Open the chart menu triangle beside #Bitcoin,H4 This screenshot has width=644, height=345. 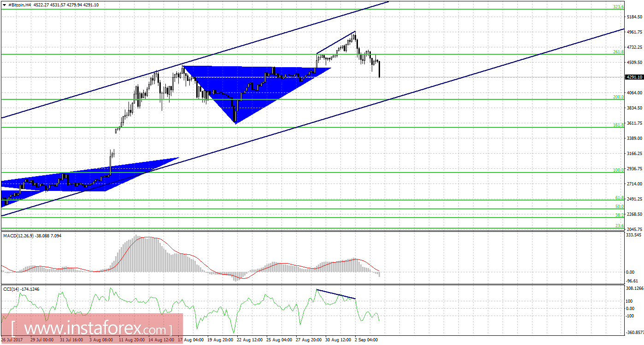(4, 5)
